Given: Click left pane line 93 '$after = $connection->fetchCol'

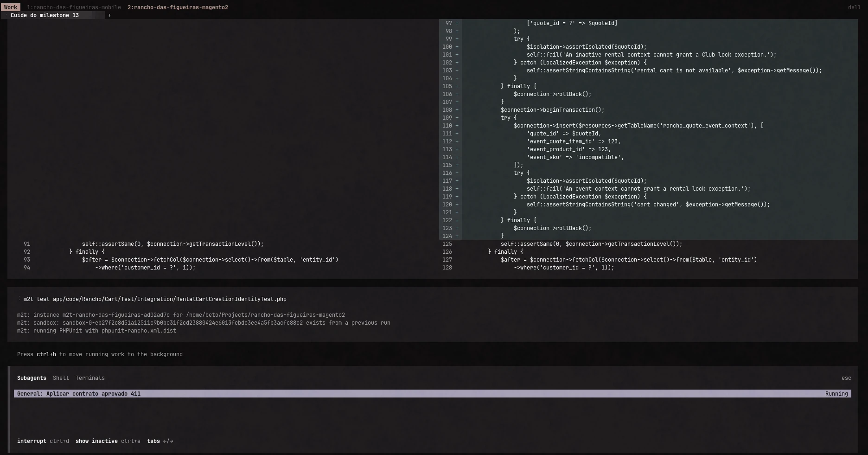Looking at the screenshot, I should 210,260.
